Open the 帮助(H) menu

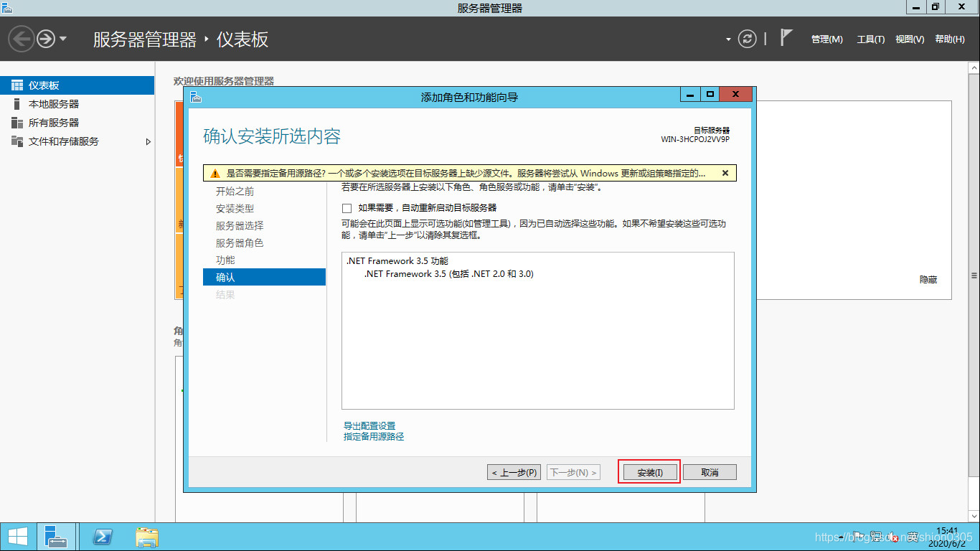pos(950,39)
